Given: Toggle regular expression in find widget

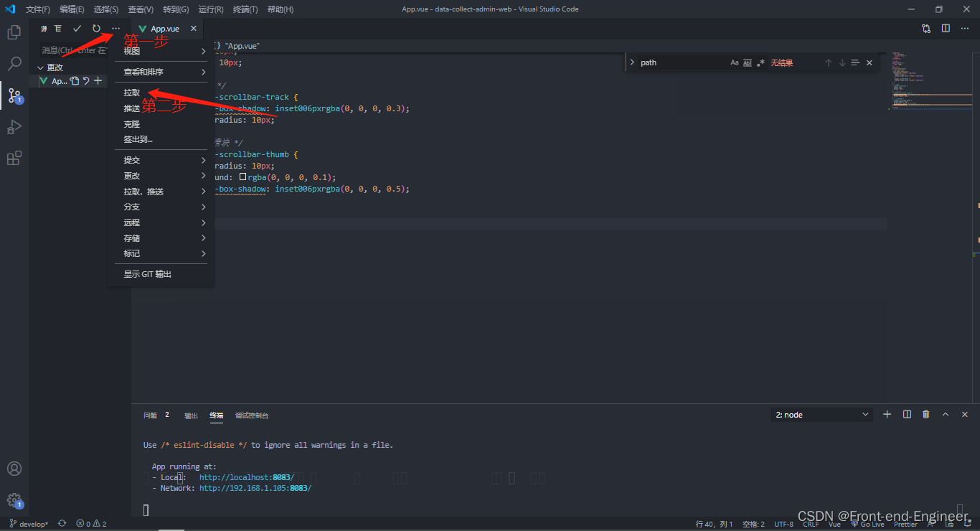Looking at the screenshot, I should (x=760, y=63).
